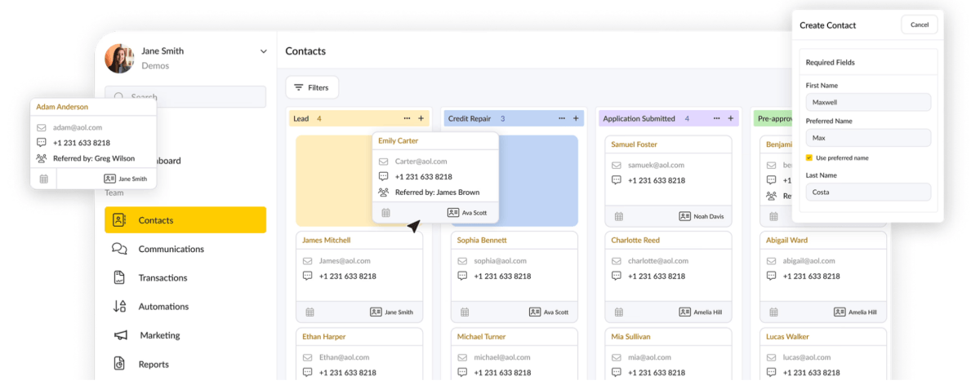Click the Contacts address book icon
Screen dimensions: 980x385
pyautogui.click(x=119, y=220)
